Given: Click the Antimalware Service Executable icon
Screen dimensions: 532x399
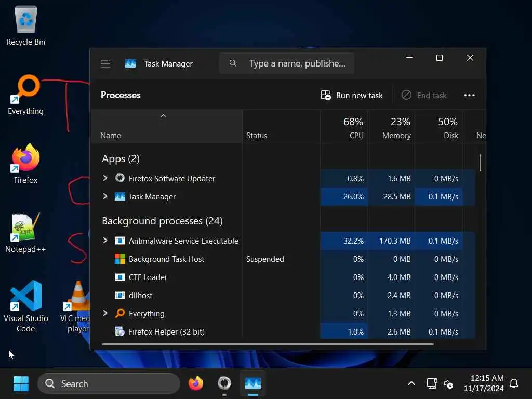Looking at the screenshot, I should [x=120, y=241].
